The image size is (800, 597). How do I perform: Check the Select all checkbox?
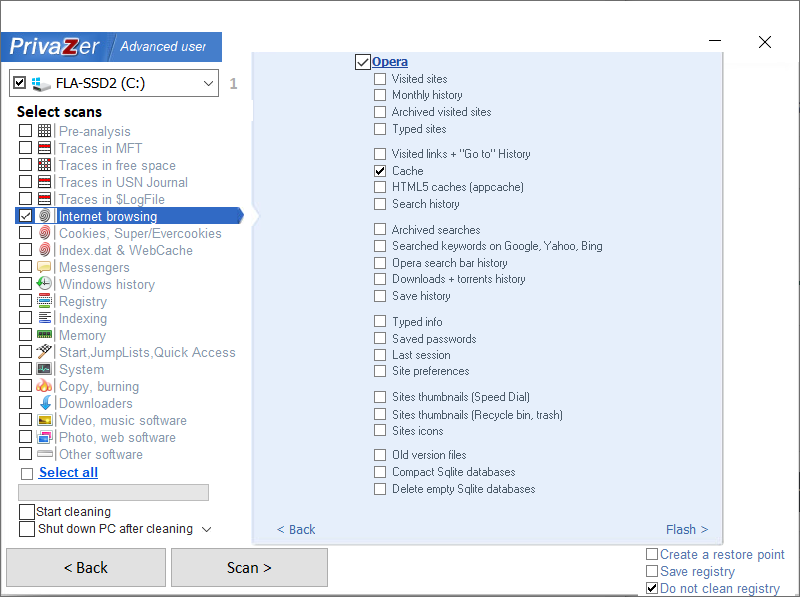click(x=27, y=474)
